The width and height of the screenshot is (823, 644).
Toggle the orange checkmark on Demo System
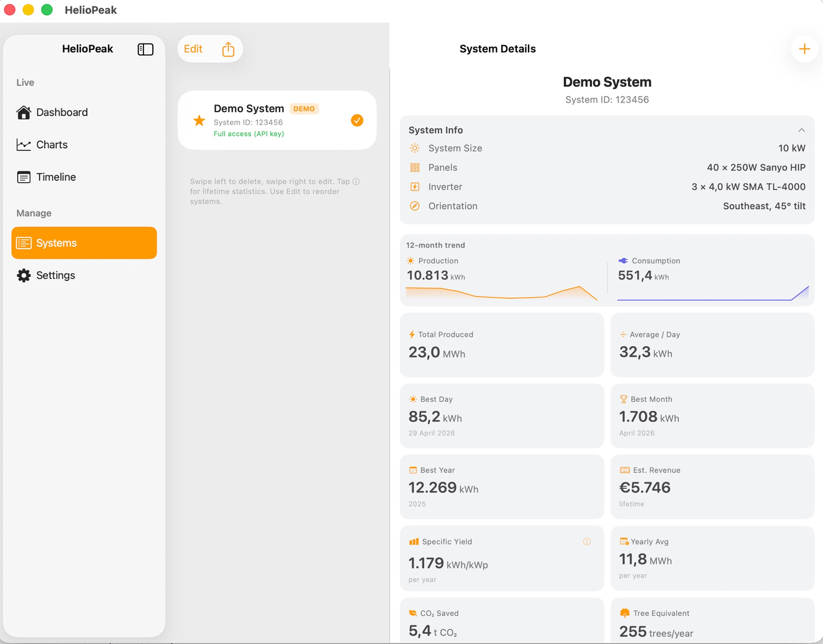coord(357,120)
